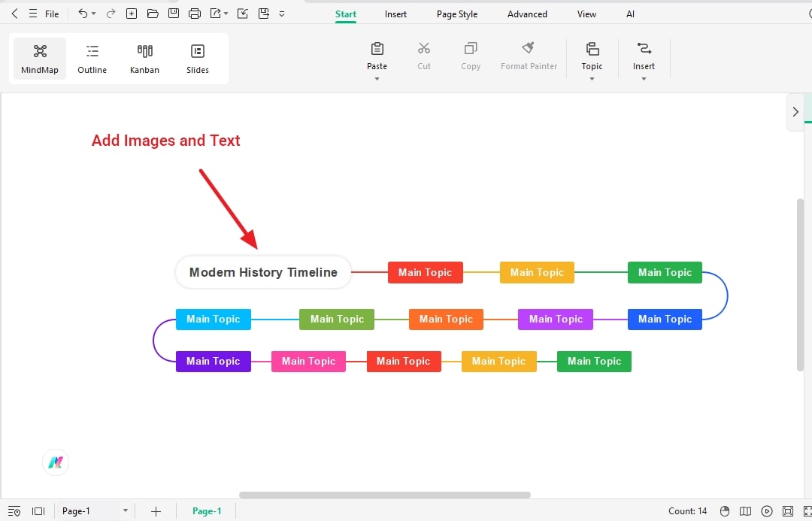The height and width of the screenshot is (521, 812).
Task: Select the dark blue Main Topic
Action: pyautogui.click(x=665, y=319)
